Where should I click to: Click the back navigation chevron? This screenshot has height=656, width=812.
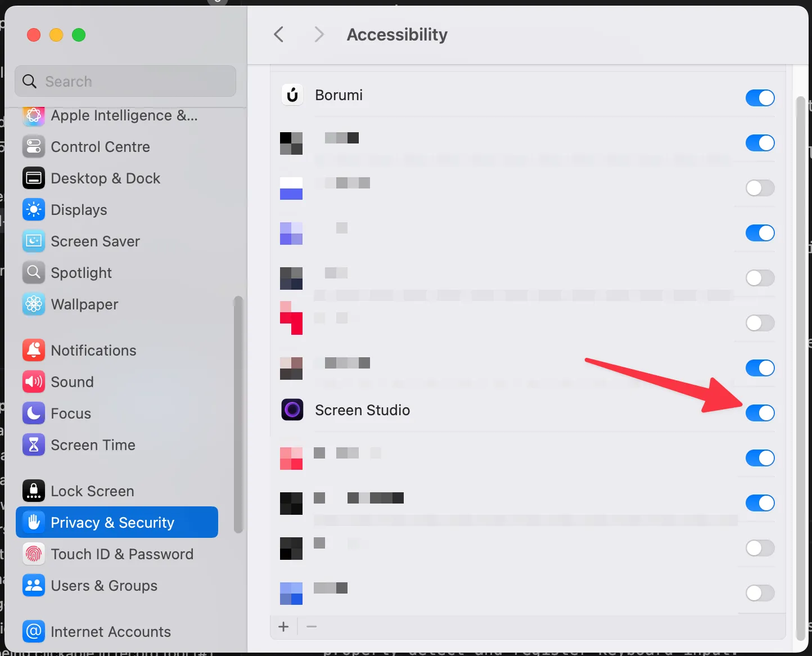(279, 34)
